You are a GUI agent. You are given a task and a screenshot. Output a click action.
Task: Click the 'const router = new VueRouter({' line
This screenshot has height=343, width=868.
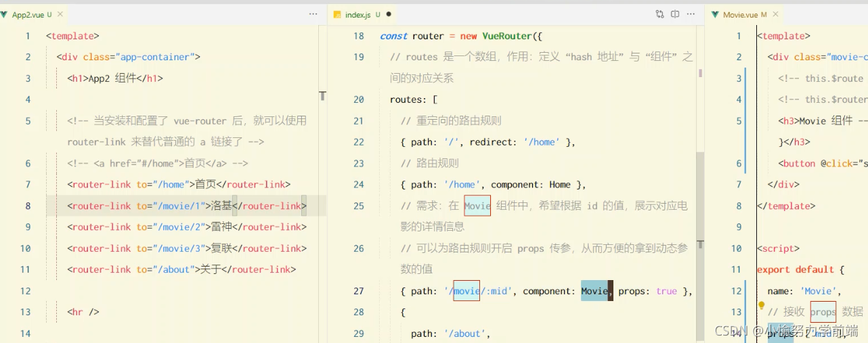[461, 36]
